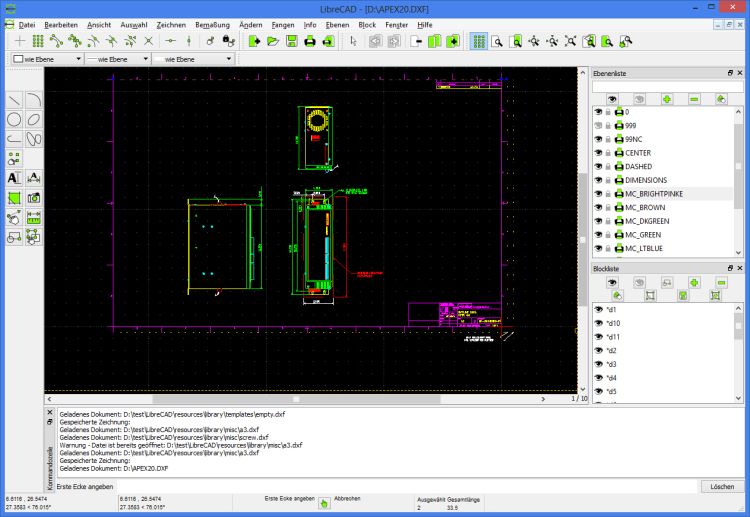Open the line type 'wie Ebene' dropdown

tap(191, 59)
